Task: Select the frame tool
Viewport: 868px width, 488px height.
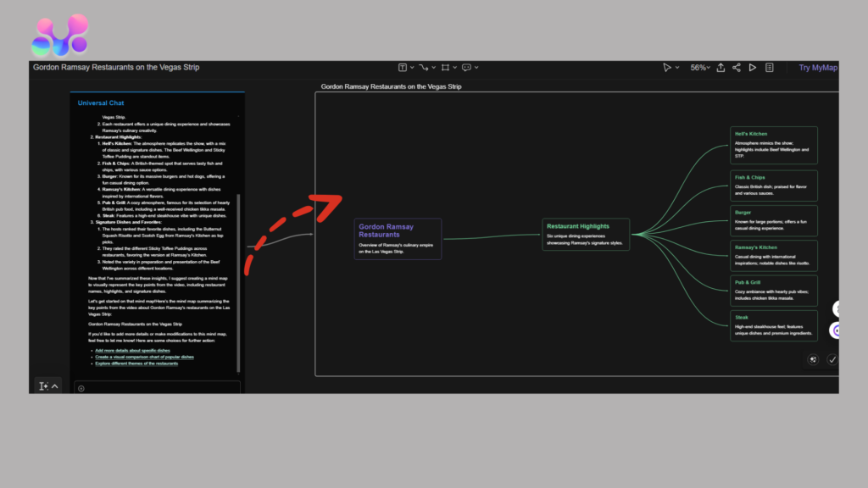Action: click(x=445, y=68)
